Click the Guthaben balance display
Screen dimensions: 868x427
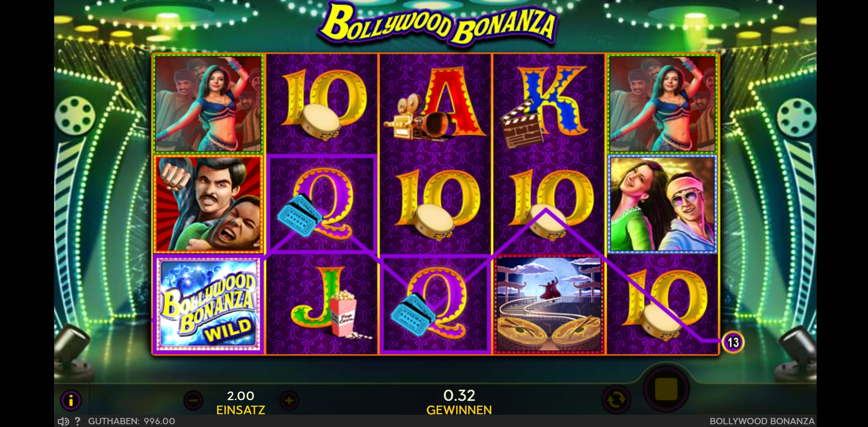(131, 421)
